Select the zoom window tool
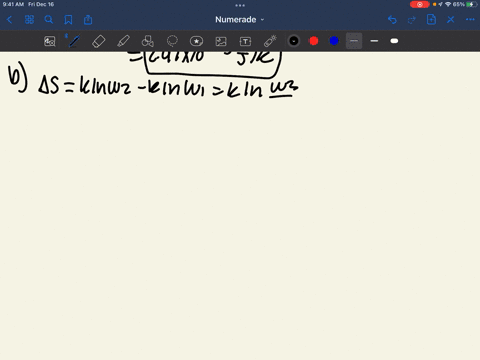 pyautogui.click(x=50, y=41)
